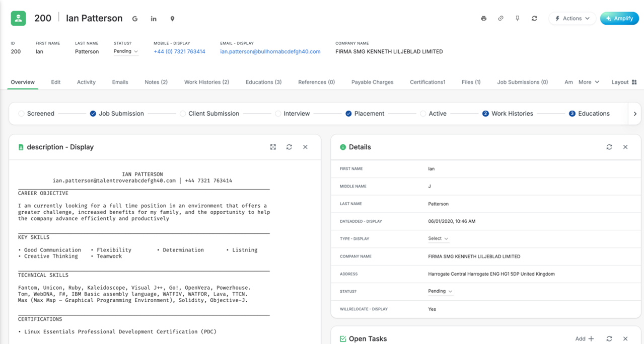Pin this record with pushpin icon
The height and width of the screenshot is (344, 644).
(x=517, y=19)
